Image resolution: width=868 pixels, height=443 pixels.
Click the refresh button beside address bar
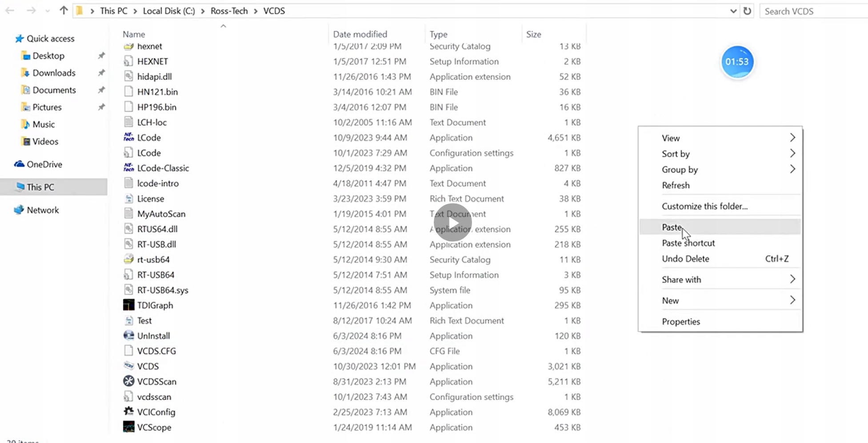point(747,11)
